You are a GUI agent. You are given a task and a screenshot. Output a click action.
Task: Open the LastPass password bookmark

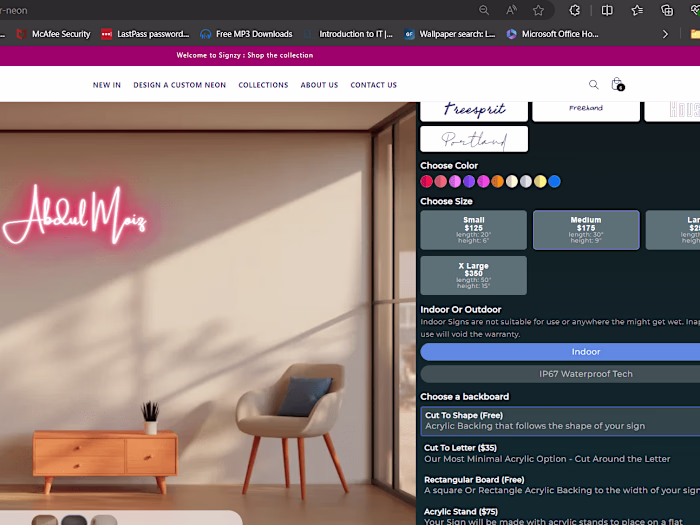coord(145,34)
